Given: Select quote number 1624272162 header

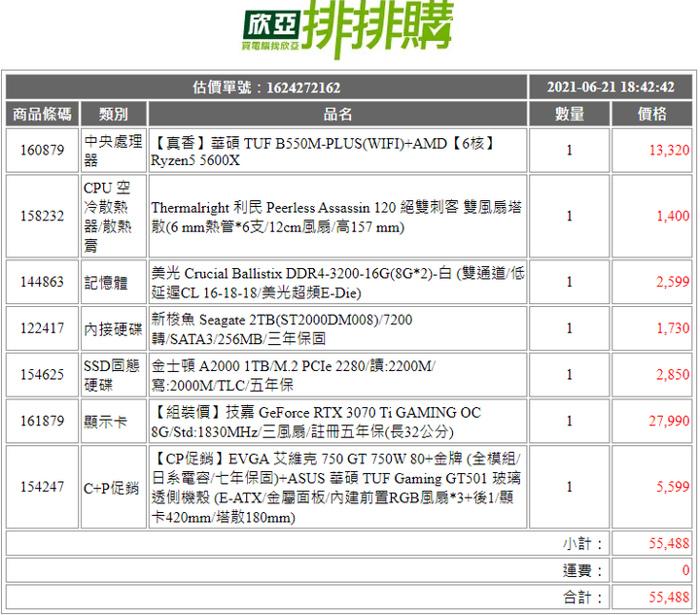Looking at the screenshot, I should (x=266, y=87).
